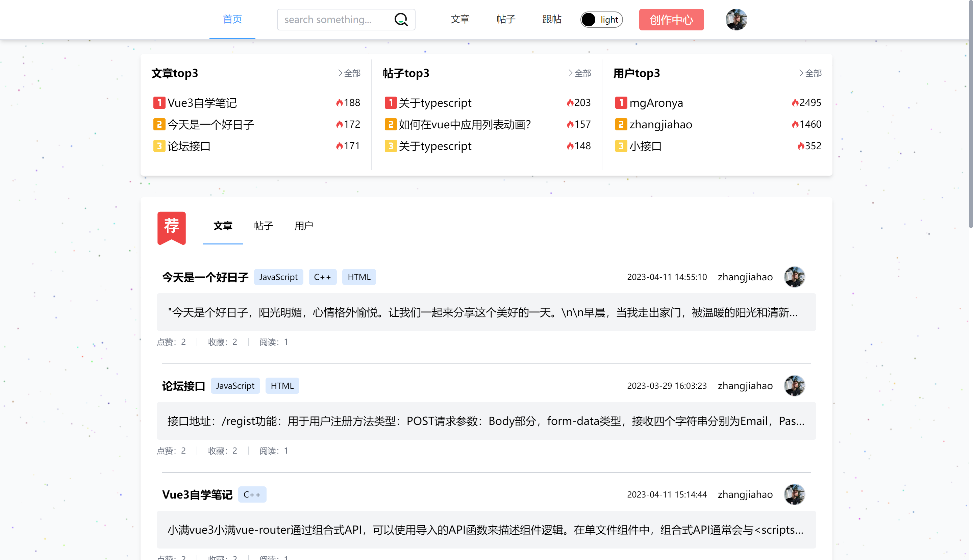Image resolution: width=973 pixels, height=560 pixels.
Task: Toggle the light theme switch
Action: (x=601, y=20)
